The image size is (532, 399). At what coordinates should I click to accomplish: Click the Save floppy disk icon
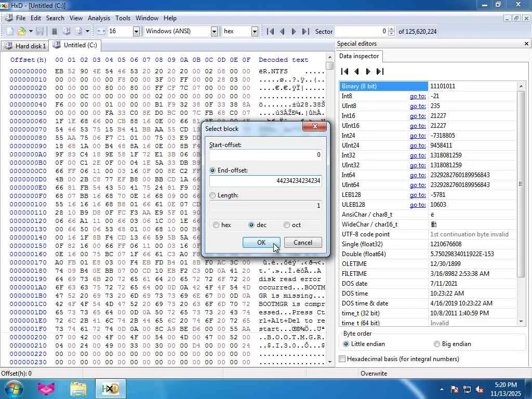39,31
